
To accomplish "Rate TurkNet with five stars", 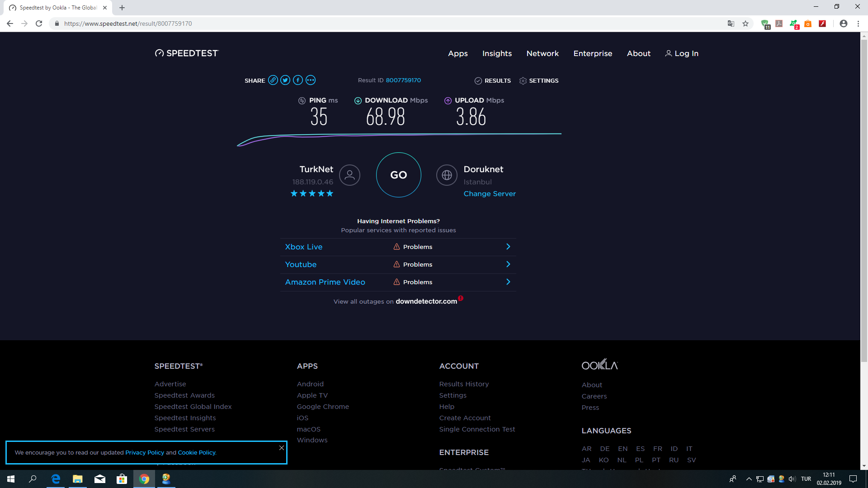I will [x=330, y=193].
